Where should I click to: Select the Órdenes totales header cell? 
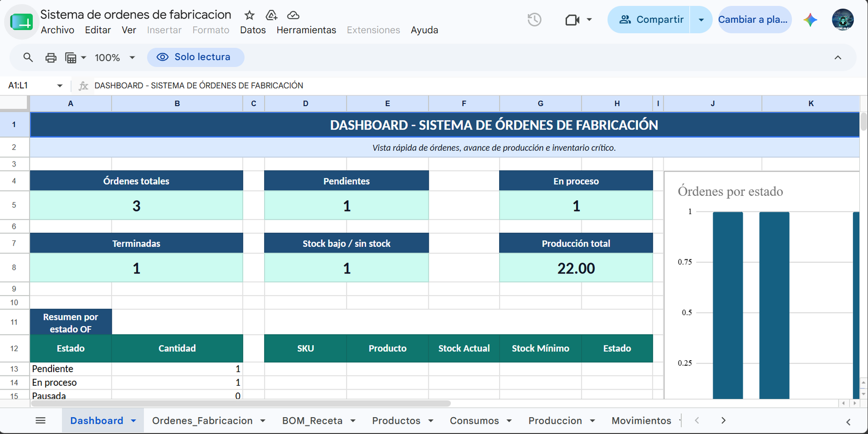point(136,181)
